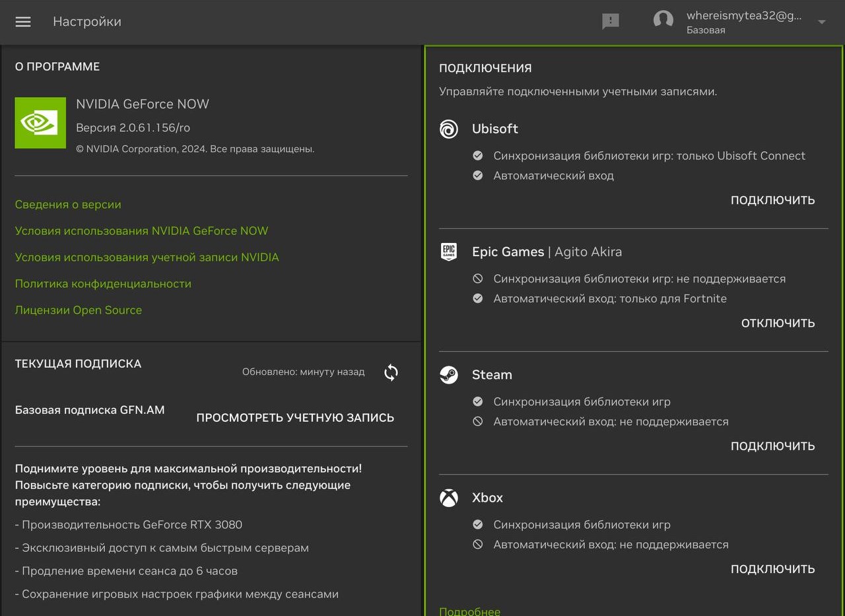845x616 pixels.
Task: Disconnect the Epic Games account
Action: point(778,323)
